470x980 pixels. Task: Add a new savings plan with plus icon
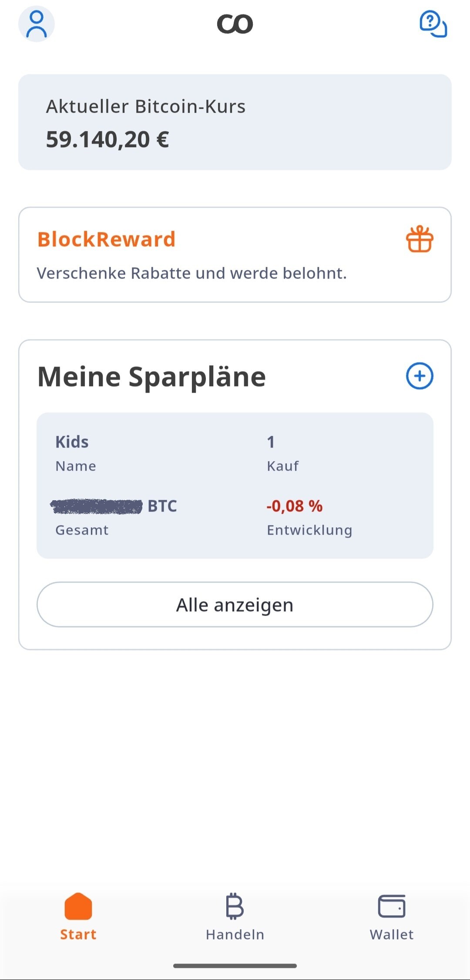[x=420, y=376]
